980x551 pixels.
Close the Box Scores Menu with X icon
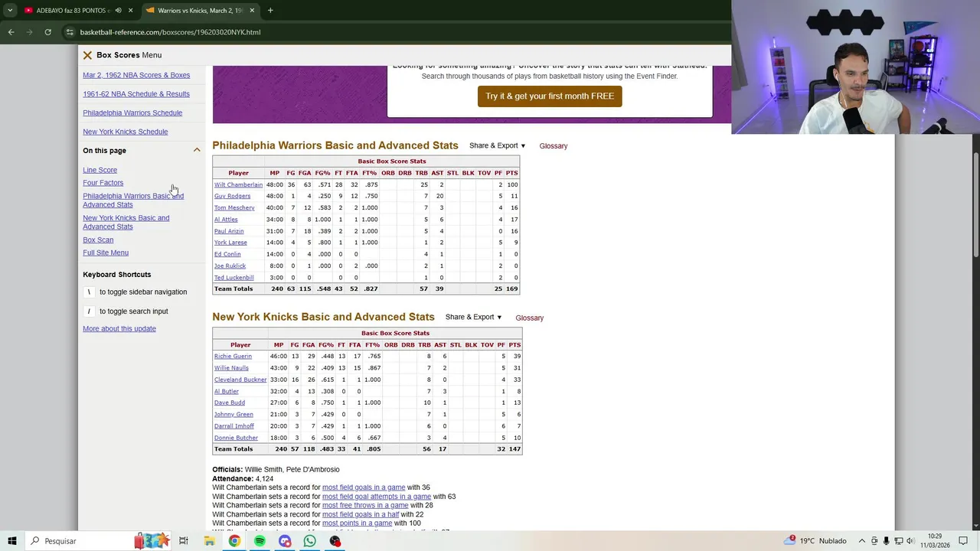click(x=87, y=55)
